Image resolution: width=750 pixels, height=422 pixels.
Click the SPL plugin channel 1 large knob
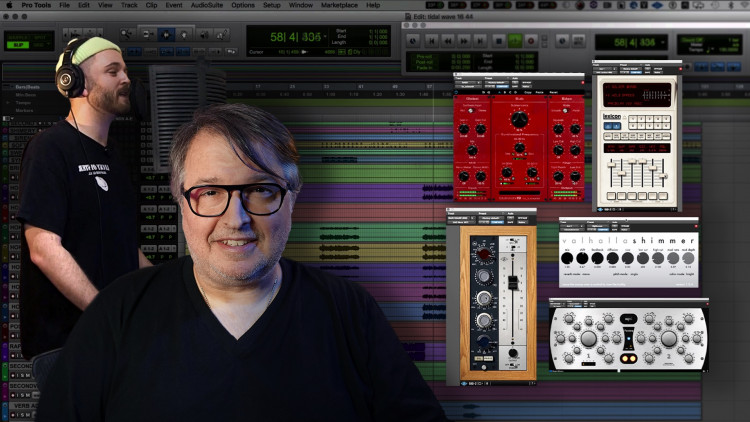click(588, 338)
